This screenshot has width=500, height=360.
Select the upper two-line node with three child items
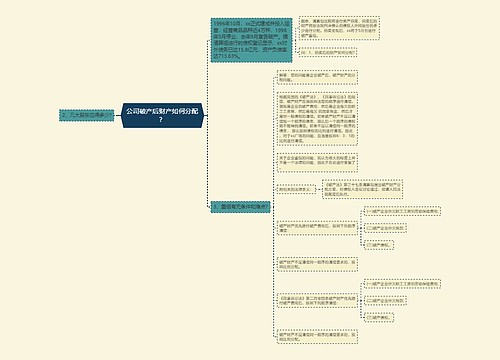[317, 228]
